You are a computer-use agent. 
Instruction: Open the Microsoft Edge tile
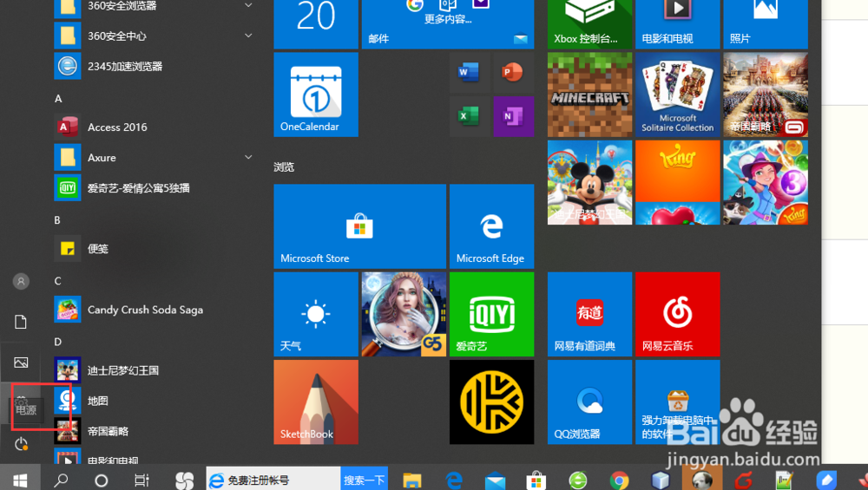pyautogui.click(x=491, y=226)
